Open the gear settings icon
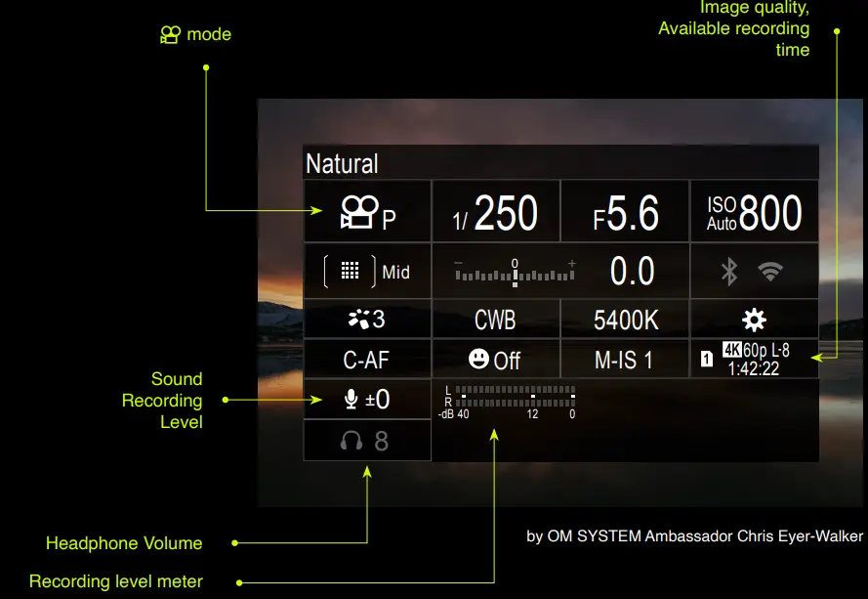The height and width of the screenshot is (599, 868). coord(754,320)
